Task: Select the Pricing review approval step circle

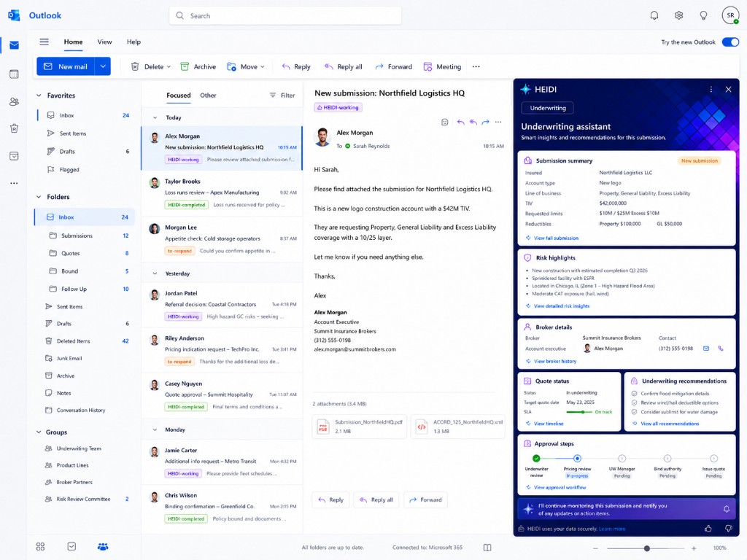Action: point(577,458)
